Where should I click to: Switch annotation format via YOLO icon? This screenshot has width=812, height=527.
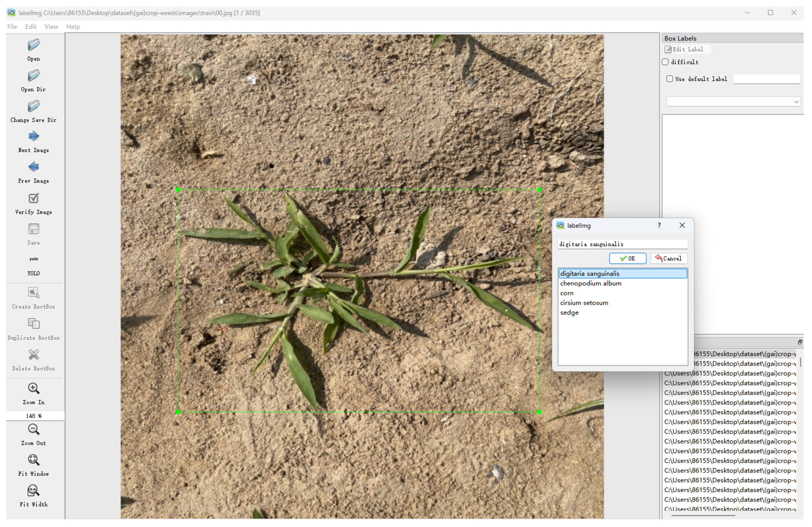point(33,259)
